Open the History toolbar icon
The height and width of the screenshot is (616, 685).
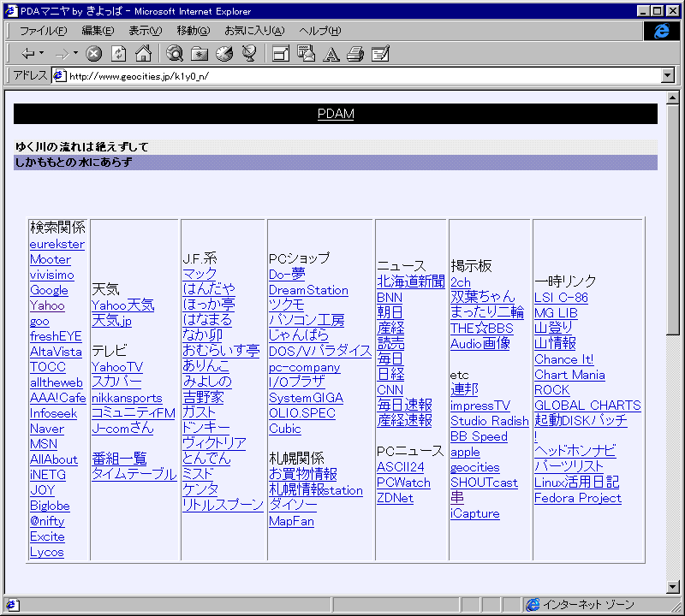[x=224, y=54]
